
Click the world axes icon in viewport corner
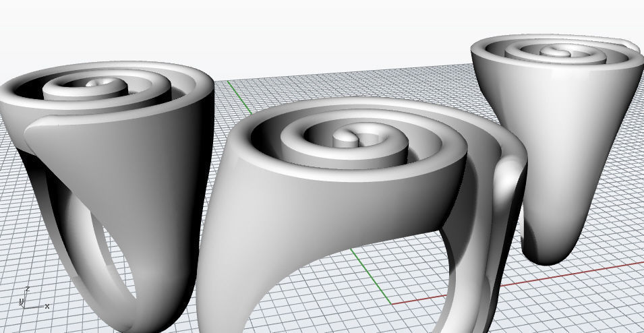pyautogui.click(x=34, y=299)
